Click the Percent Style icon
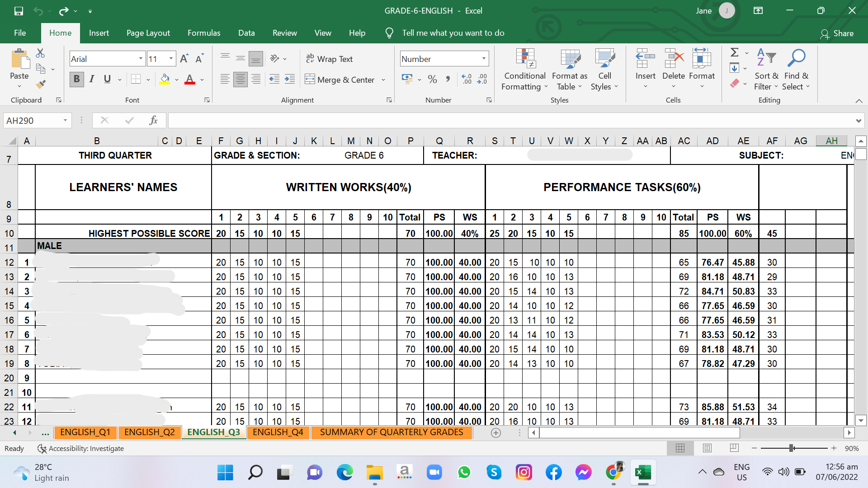 coord(432,80)
